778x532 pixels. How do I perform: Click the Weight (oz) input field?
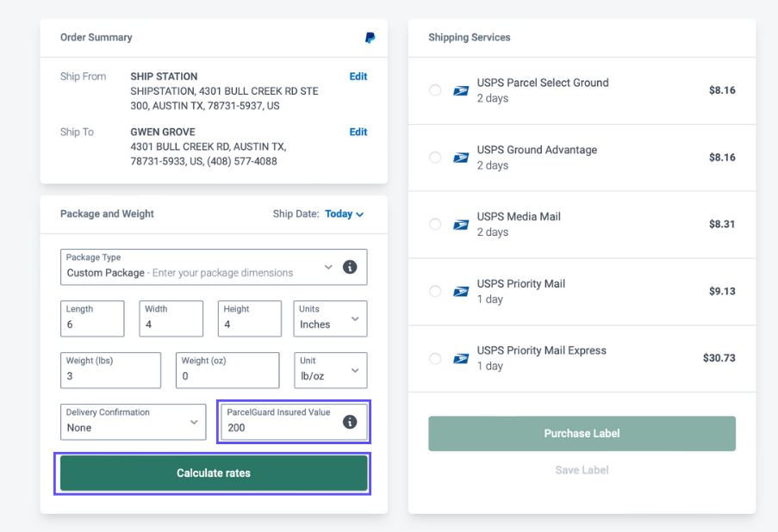(x=227, y=370)
